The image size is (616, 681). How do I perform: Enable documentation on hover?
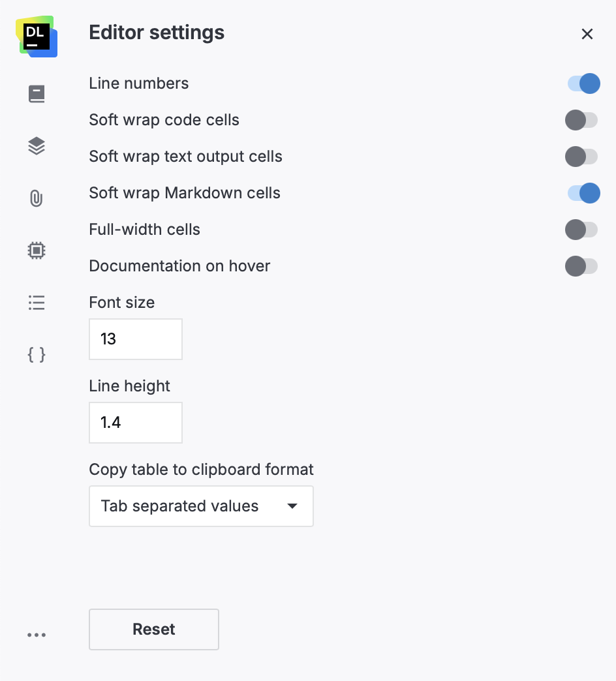[x=582, y=266]
